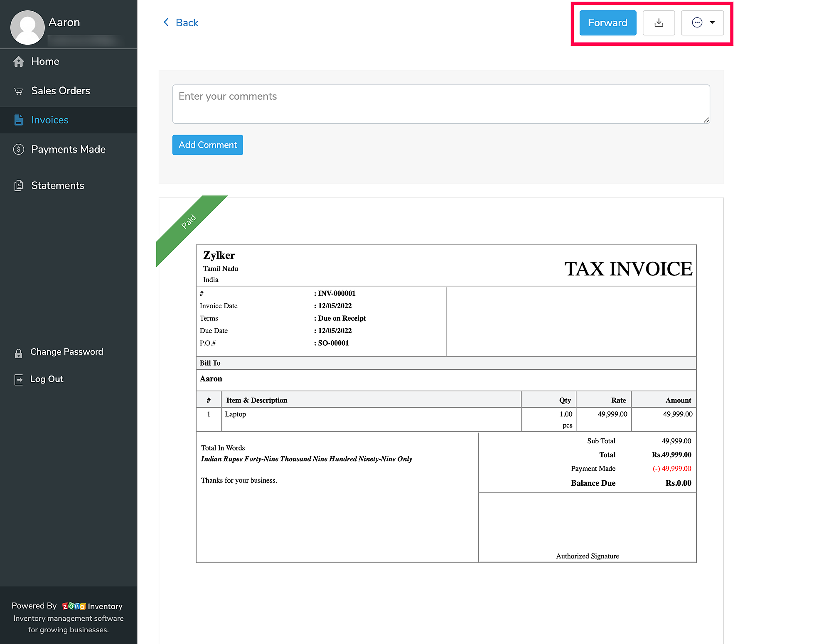
Task: Open Payments Made from the sidebar
Action: coord(69,149)
